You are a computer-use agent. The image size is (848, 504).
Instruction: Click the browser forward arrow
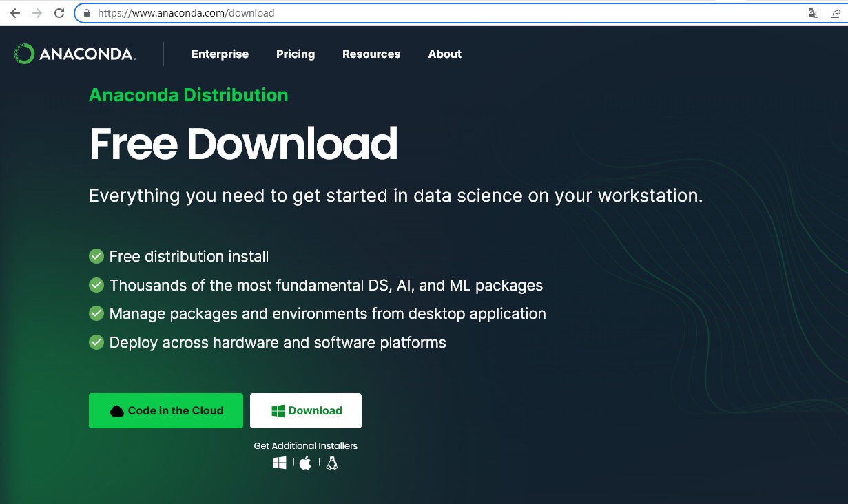(37, 13)
